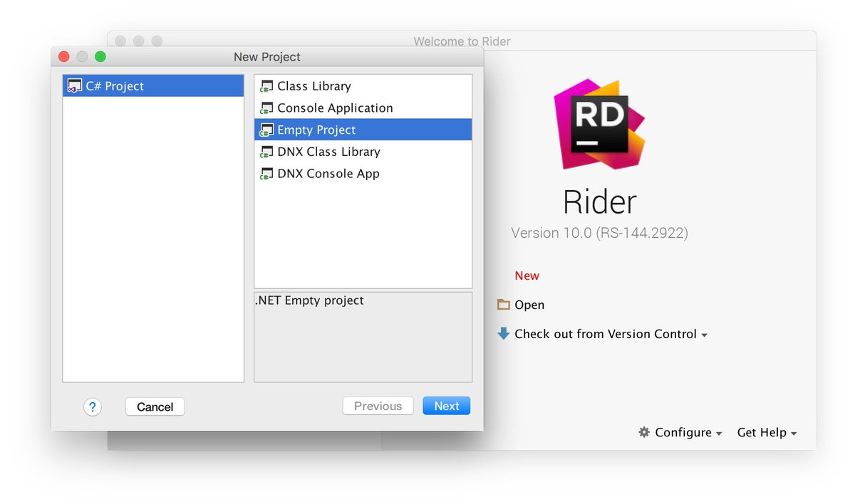The height and width of the screenshot is (504, 855).
Task: Click the Open folder icon
Action: [504, 305]
